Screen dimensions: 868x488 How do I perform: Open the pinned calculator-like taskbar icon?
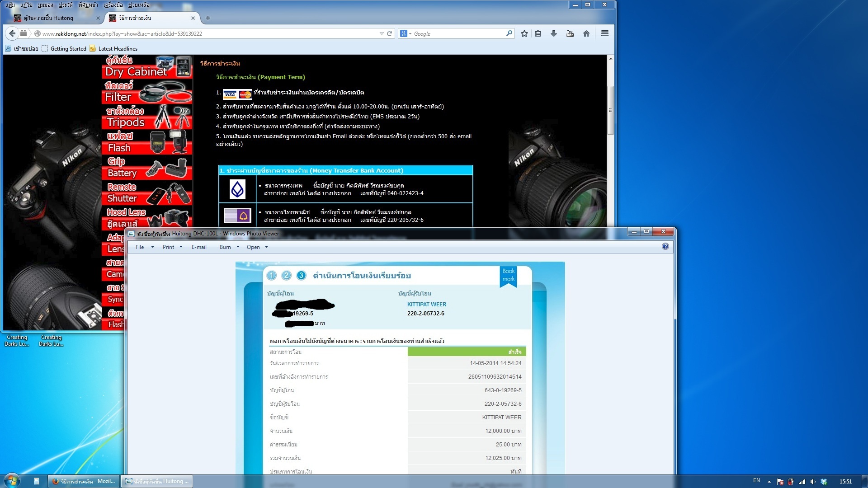[37, 481]
